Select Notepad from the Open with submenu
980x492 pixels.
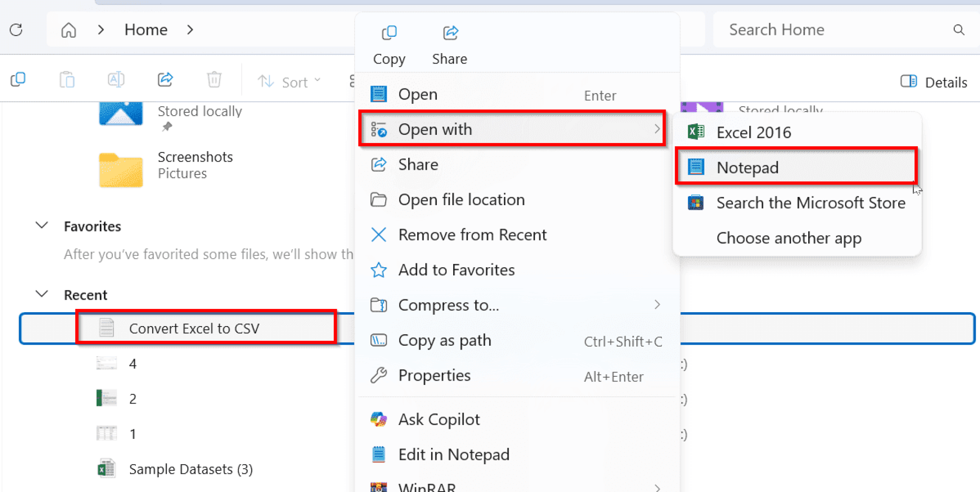[747, 167]
